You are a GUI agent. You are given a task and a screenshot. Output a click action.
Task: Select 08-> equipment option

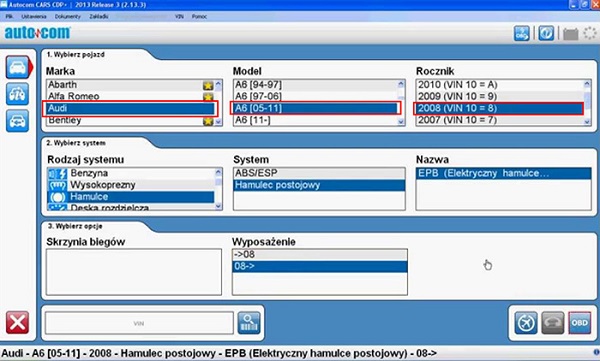click(x=320, y=266)
